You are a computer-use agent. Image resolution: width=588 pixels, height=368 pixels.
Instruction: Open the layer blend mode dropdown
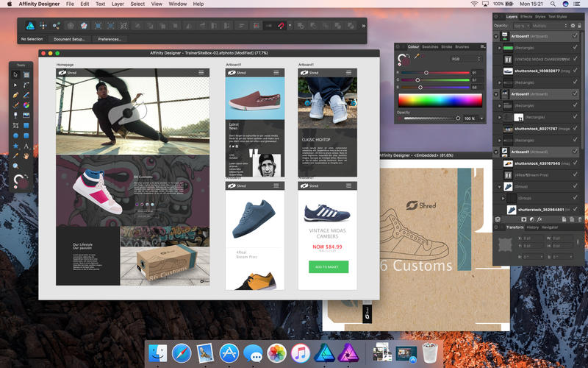549,26
